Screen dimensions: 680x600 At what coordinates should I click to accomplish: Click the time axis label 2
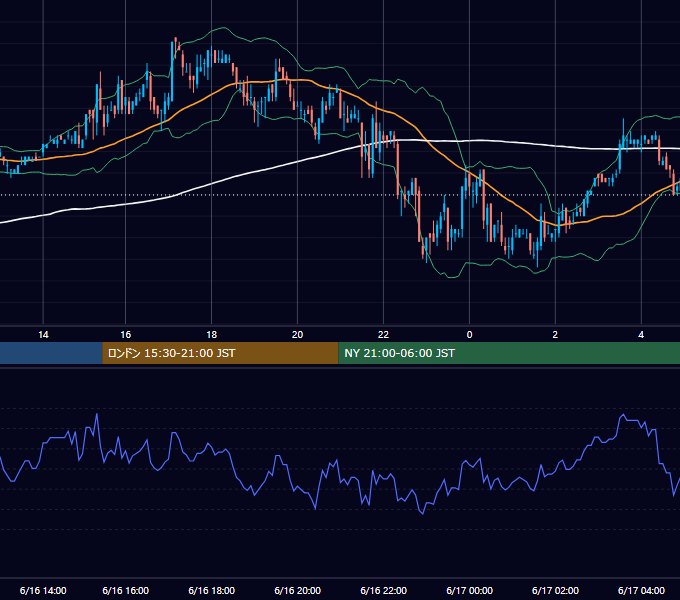[x=555, y=335]
